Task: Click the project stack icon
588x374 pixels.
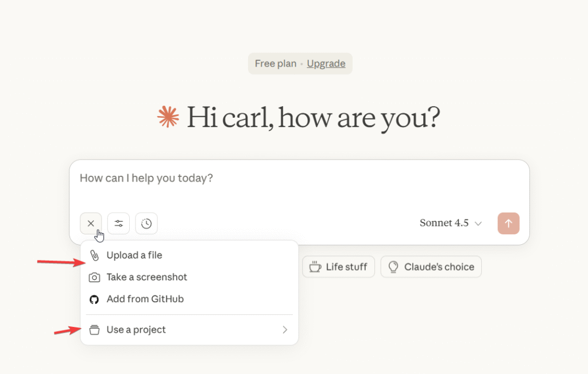Action: tap(94, 330)
